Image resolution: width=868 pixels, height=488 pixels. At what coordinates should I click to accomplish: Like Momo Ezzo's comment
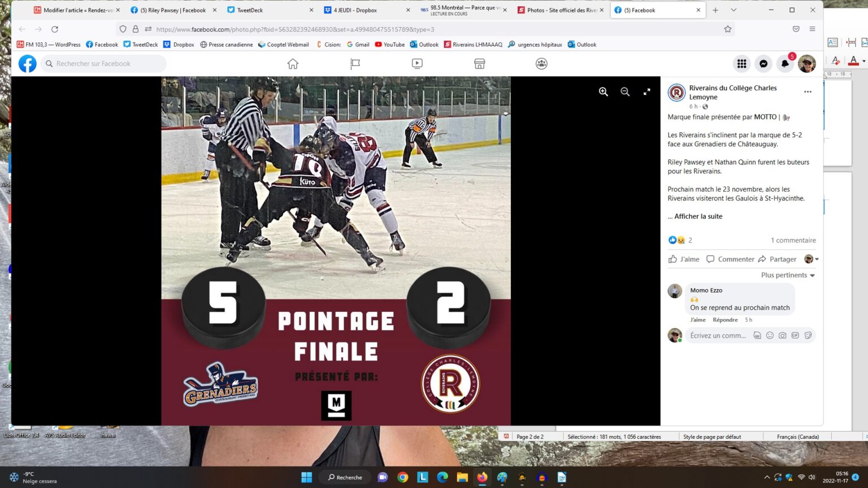(697, 320)
